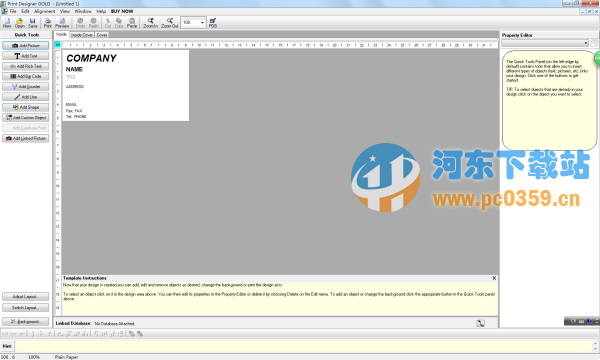Click the Add Text quick tool
Screen dimensions: 600x360
coord(26,56)
